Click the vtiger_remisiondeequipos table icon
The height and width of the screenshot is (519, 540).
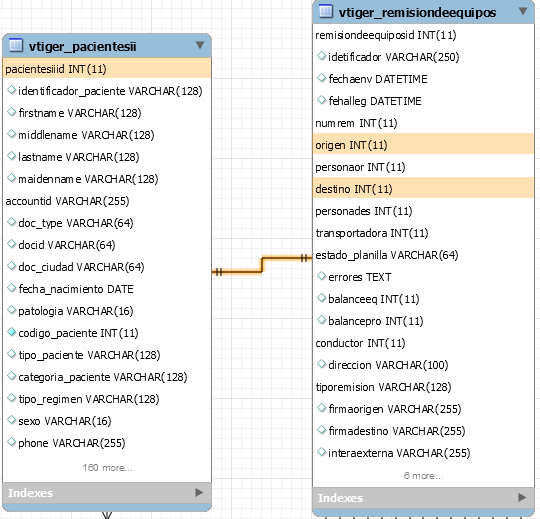click(x=325, y=11)
